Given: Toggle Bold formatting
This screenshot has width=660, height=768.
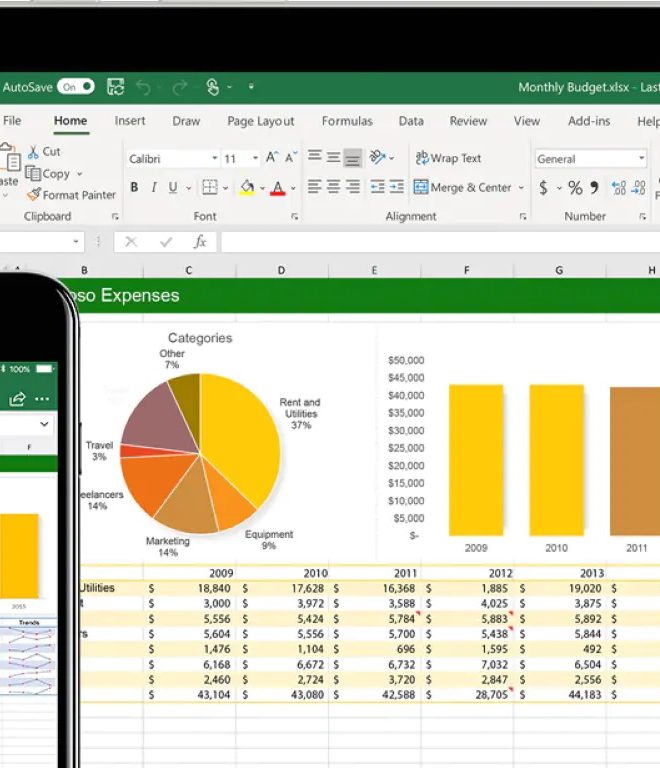Looking at the screenshot, I should coord(135,188).
